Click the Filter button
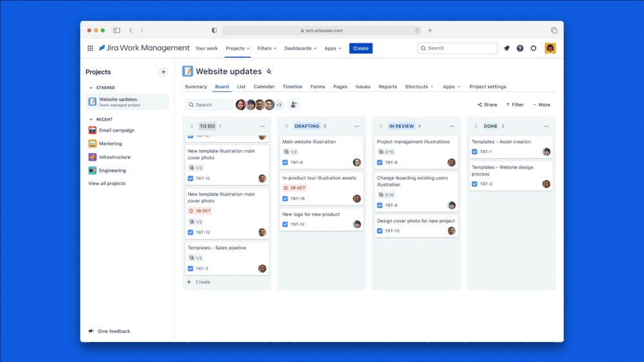 coord(514,104)
